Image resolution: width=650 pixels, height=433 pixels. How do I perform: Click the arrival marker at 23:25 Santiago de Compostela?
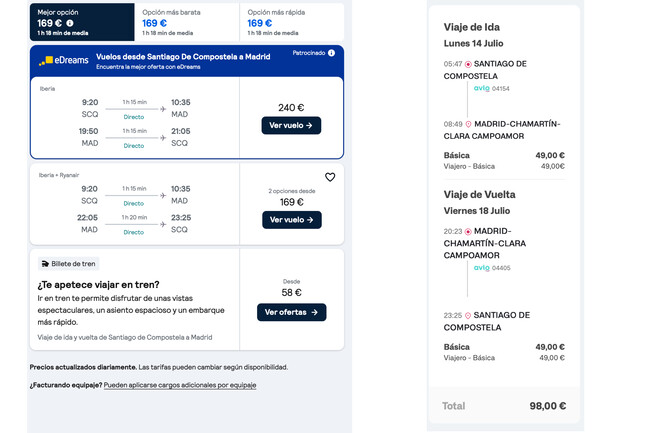click(468, 316)
